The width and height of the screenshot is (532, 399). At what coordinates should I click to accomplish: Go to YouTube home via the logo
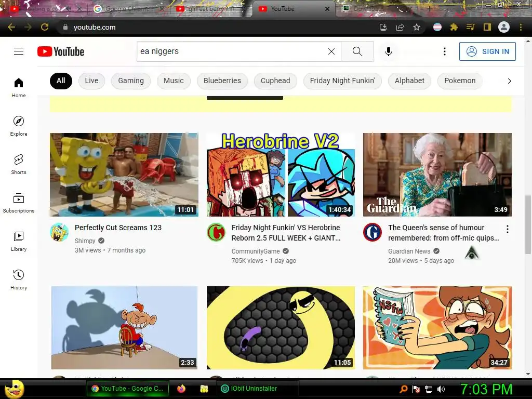pos(61,51)
